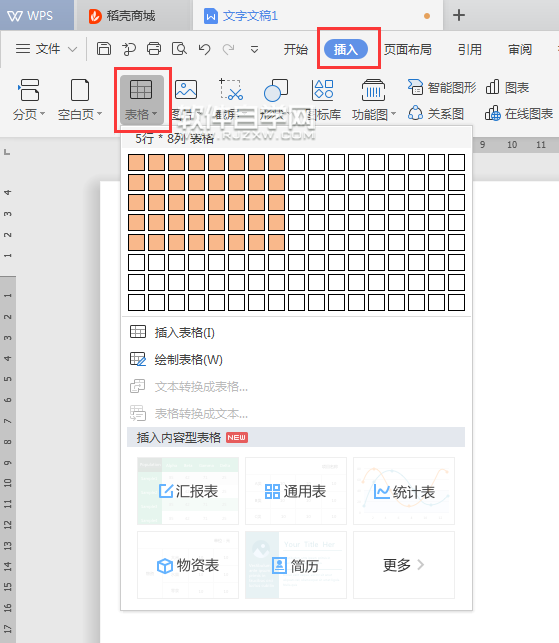
Task: Click the Save icon in quick toolbar
Action: tap(104, 49)
